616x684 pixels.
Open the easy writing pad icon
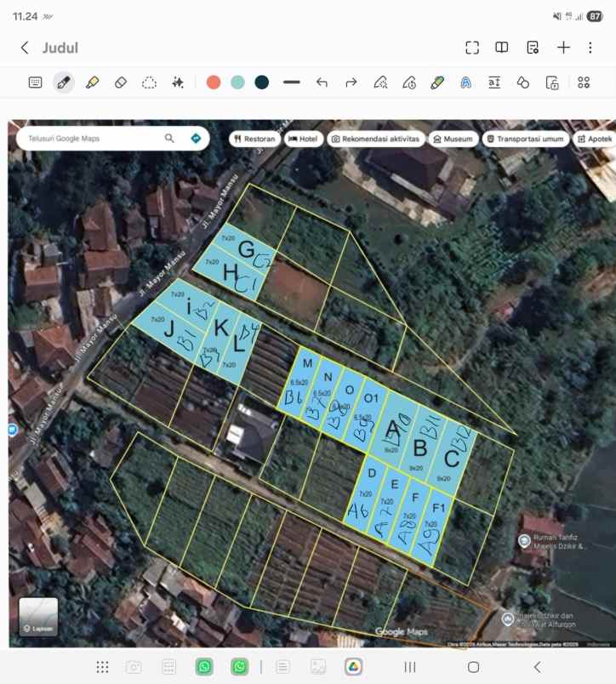pyautogui.click(x=494, y=83)
